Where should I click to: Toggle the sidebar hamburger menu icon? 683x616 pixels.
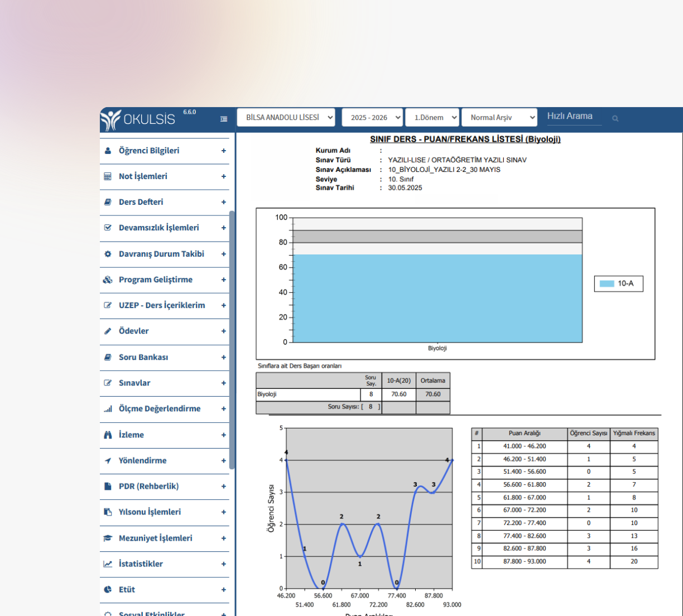tap(224, 119)
